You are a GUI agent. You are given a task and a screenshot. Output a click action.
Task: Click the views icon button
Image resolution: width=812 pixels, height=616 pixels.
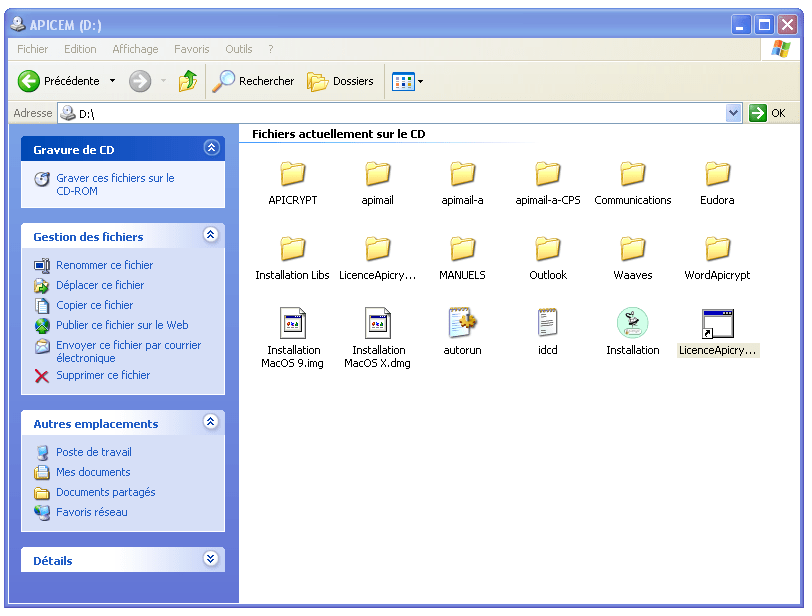pyautogui.click(x=403, y=81)
